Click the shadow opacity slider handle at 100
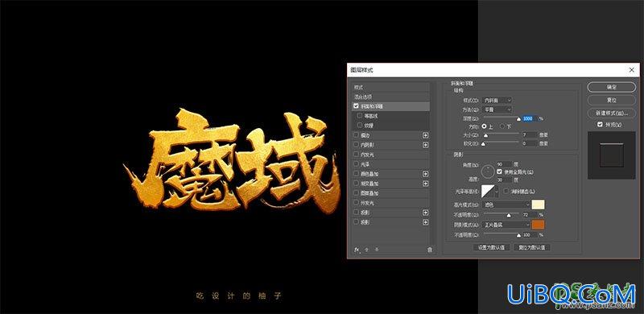Image resolution: width=644 pixels, height=314 pixels. point(518,235)
